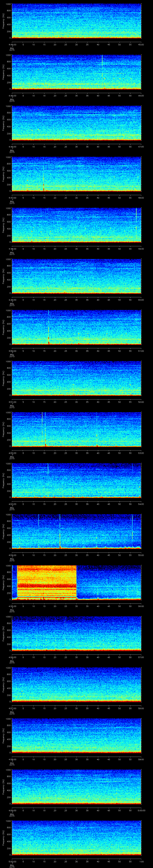Click the quiet dark-blue area after the noise burst at 4:55
The height and width of the screenshot is (868, 153).
(x=108, y=582)
